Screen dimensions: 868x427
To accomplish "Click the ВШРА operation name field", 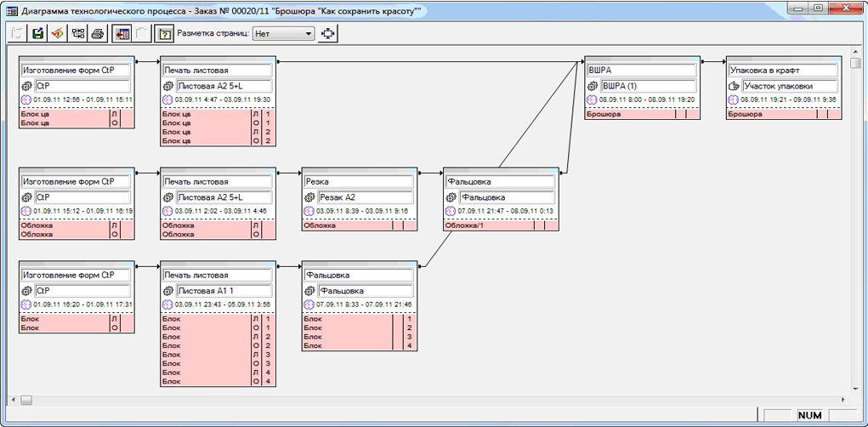I will 641,70.
